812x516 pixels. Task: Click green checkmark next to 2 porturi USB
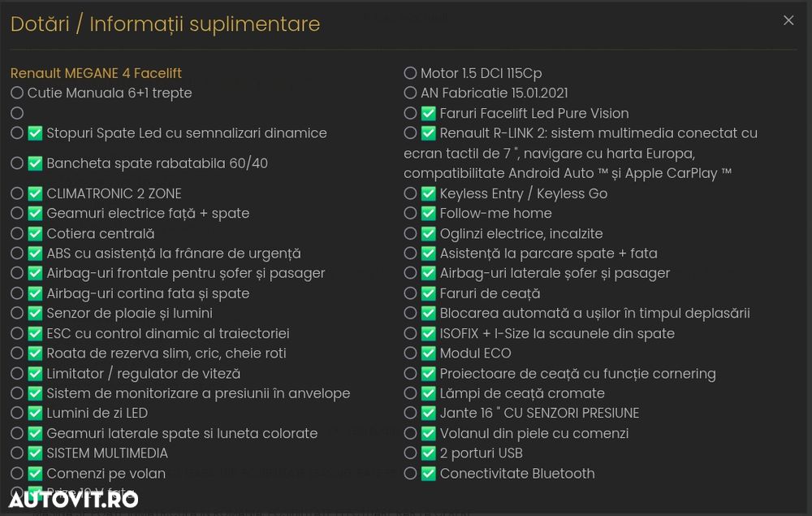pyautogui.click(x=428, y=453)
